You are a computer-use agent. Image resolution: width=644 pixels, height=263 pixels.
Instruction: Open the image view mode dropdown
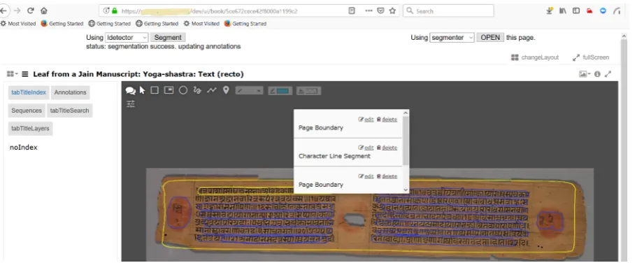(x=585, y=74)
